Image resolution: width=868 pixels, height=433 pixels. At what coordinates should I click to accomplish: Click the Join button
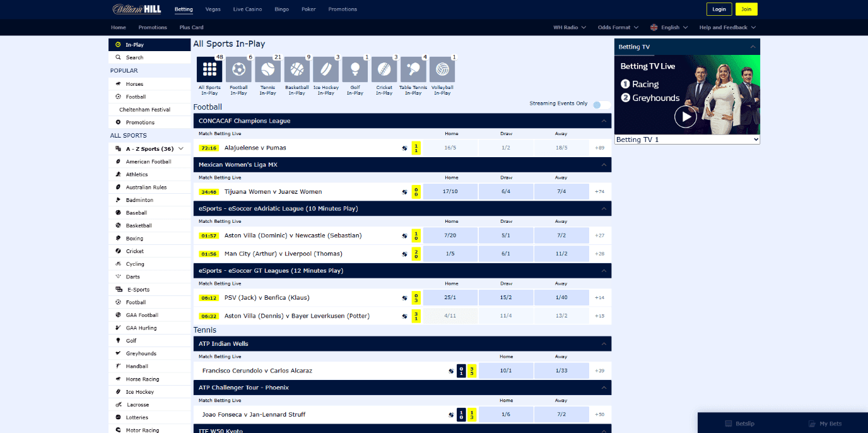click(746, 9)
